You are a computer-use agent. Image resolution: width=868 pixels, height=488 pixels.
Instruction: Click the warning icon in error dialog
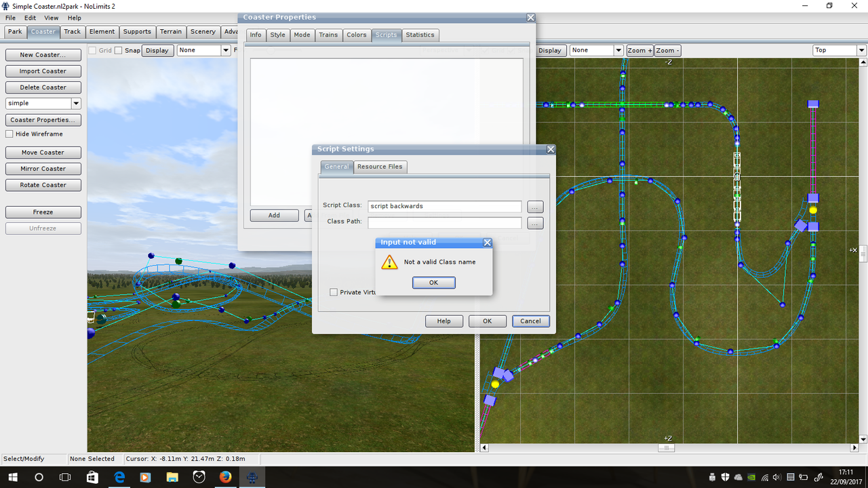point(389,262)
